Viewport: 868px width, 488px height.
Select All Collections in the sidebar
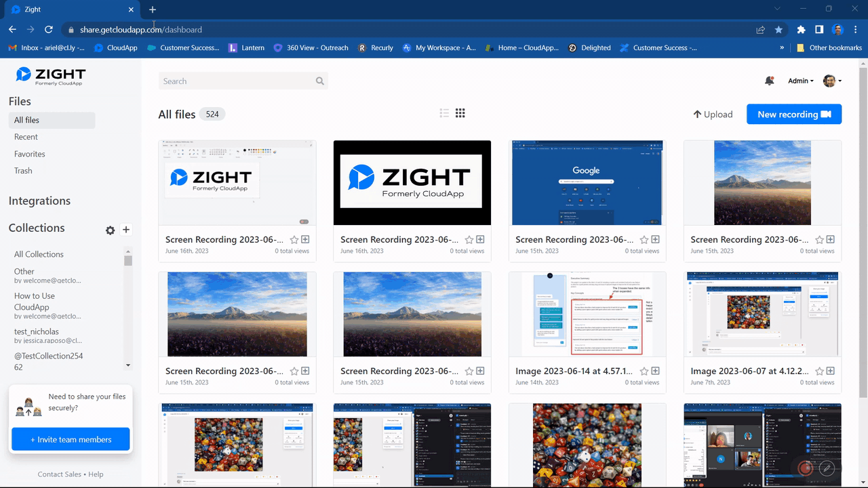tap(39, 254)
